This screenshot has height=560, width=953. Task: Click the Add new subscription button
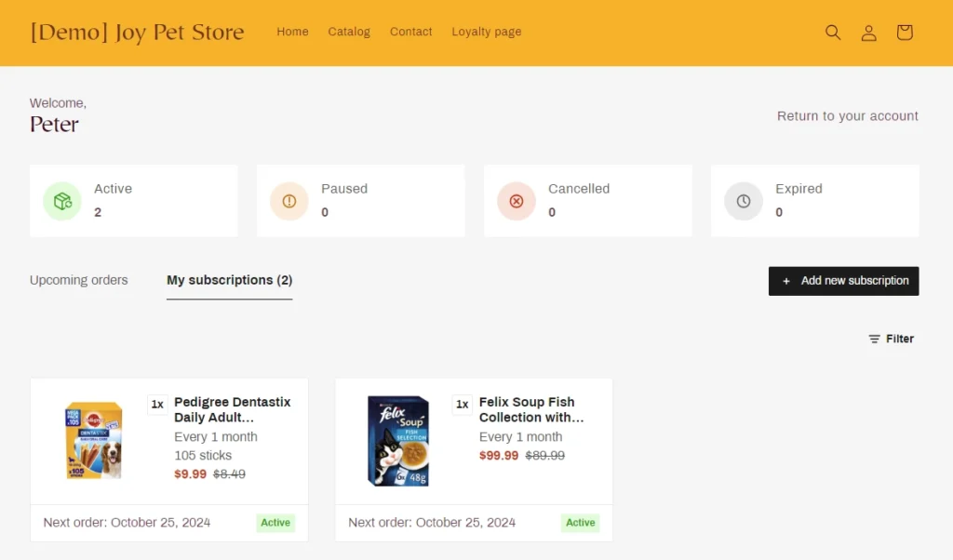[843, 281]
